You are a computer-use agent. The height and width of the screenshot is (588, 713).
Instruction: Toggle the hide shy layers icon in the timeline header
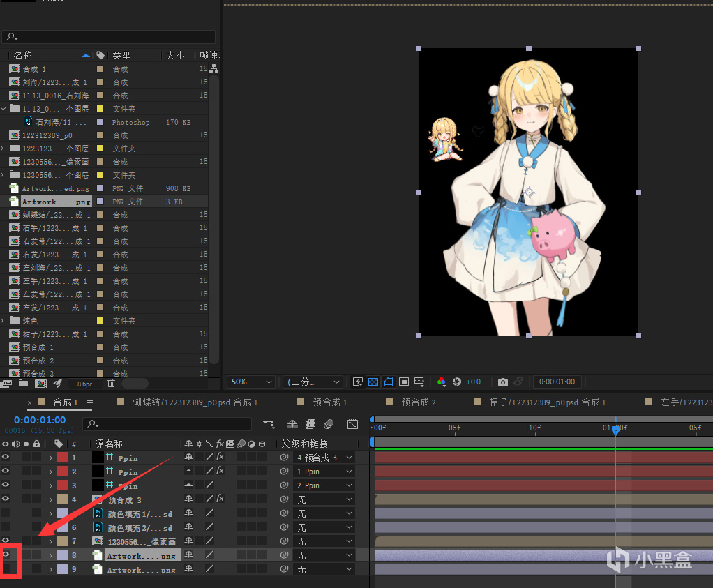[292, 424]
